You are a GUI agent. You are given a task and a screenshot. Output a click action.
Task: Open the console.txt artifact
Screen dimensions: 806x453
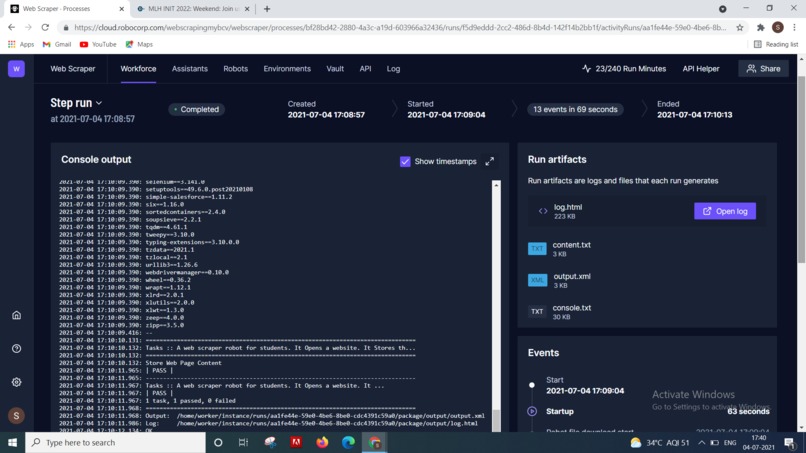pyautogui.click(x=572, y=307)
